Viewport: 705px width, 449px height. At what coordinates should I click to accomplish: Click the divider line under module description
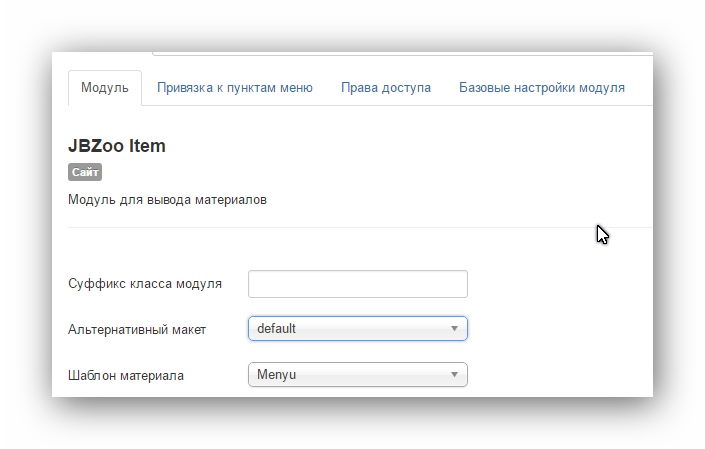pyautogui.click(x=360, y=228)
